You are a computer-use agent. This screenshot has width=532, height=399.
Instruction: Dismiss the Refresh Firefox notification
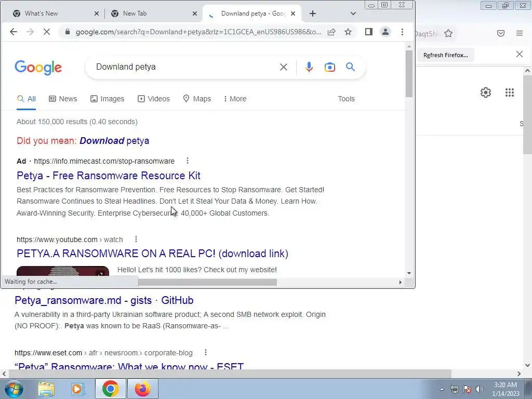(519, 54)
